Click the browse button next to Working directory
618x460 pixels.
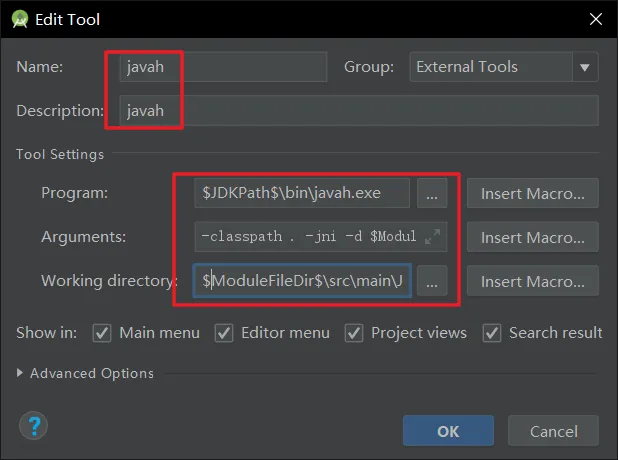431,282
